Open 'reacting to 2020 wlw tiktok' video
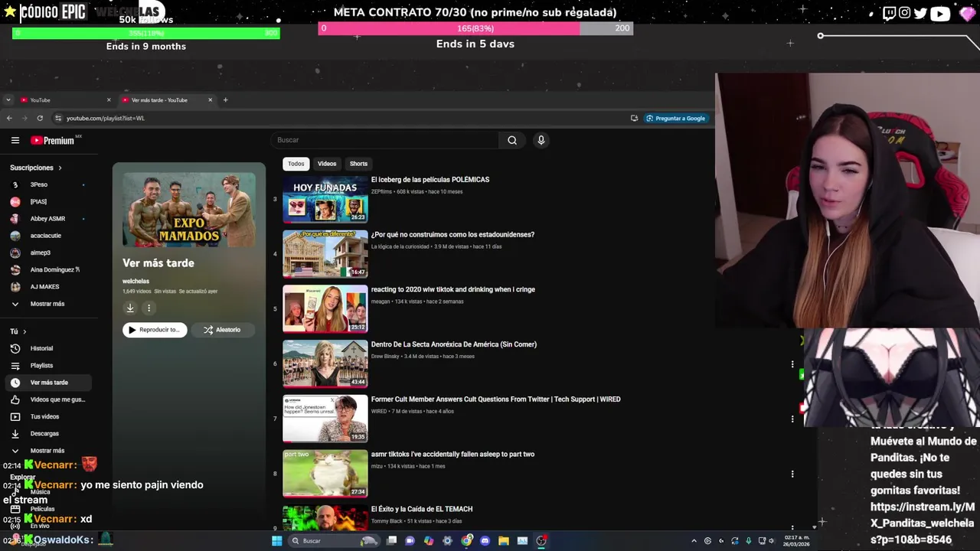 click(453, 289)
